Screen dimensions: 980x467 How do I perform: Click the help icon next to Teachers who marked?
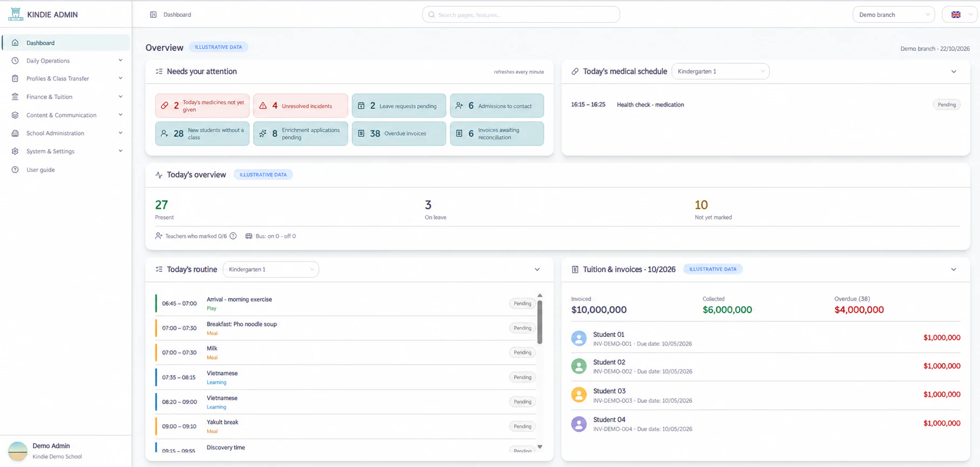tap(233, 236)
